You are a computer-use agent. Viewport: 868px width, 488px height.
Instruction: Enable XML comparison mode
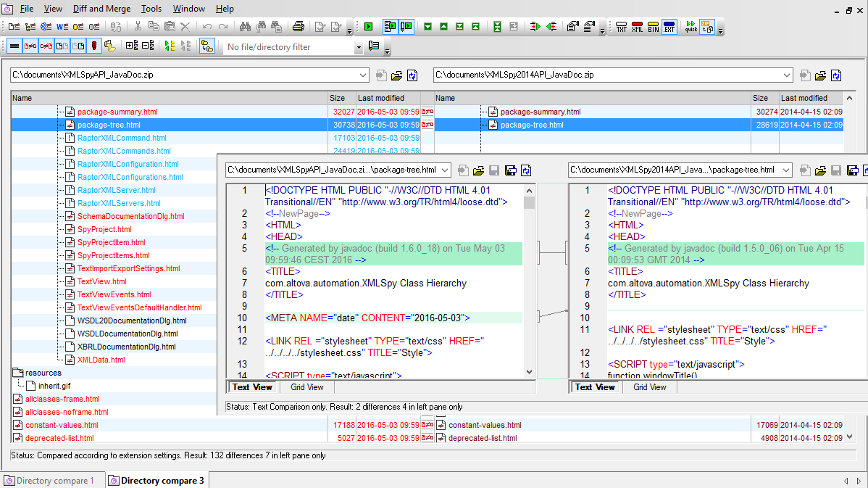click(x=637, y=27)
